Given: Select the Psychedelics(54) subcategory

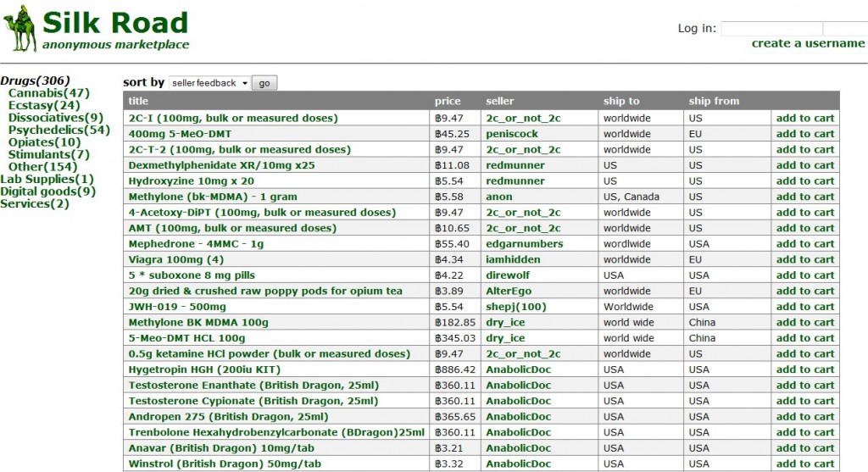Looking at the screenshot, I should coord(59,130).
